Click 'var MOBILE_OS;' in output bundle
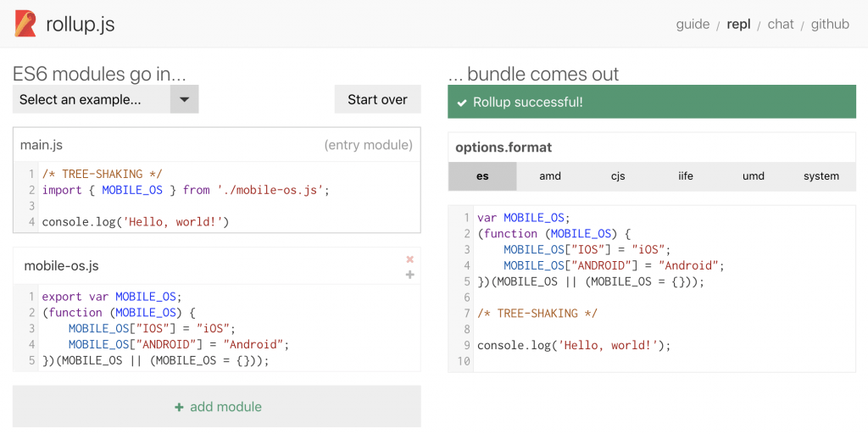Screen dimensions: 868x434 coord(523,218)
